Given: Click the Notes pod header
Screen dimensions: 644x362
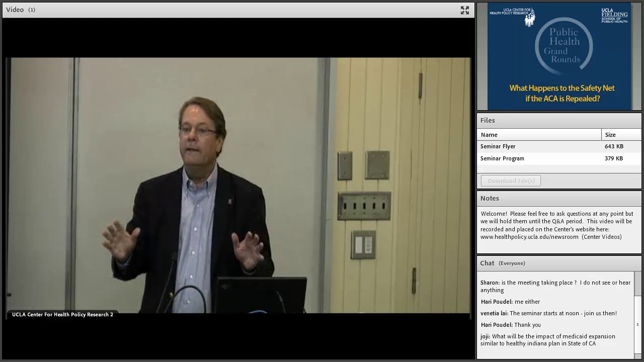Looking at the screenshot, I should coord(559,199).
